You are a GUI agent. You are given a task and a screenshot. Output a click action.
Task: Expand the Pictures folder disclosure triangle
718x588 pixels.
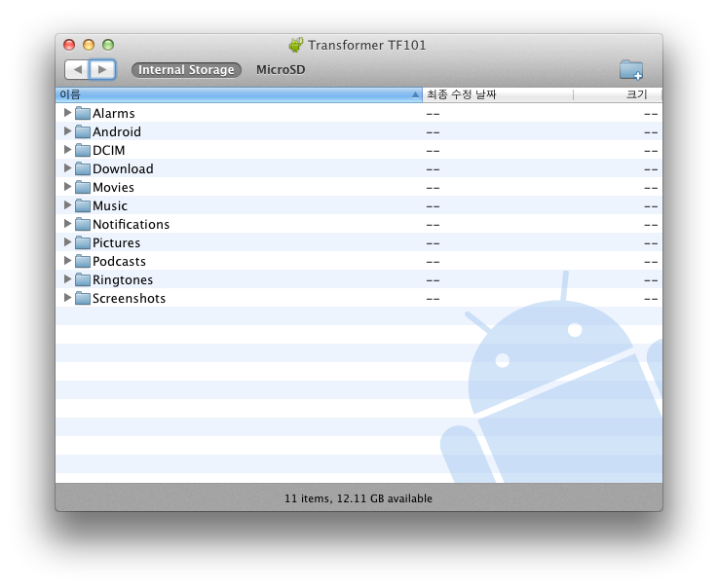[x=67, y=242]
